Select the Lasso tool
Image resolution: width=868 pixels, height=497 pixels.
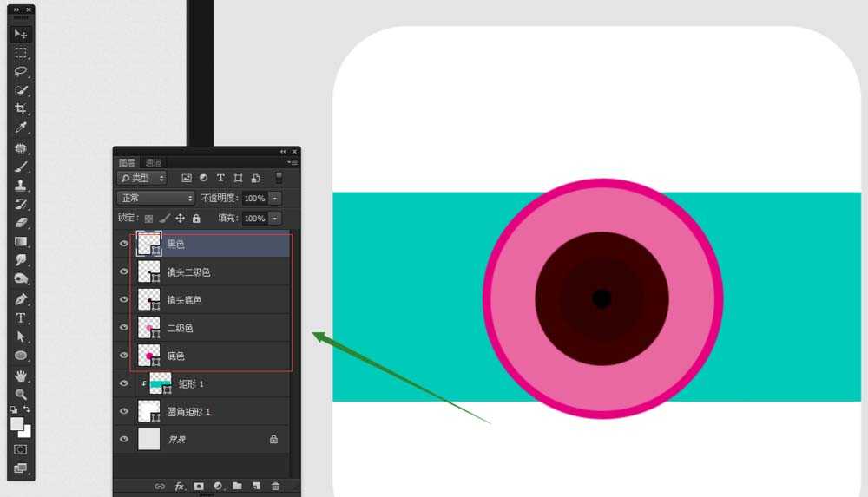pos(21,71)
